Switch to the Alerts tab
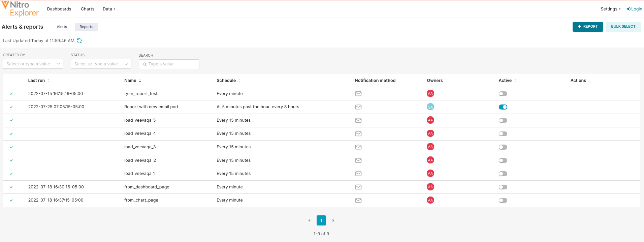Image resolution: width=644 pixels, height=242 pixels. (62, 27)
